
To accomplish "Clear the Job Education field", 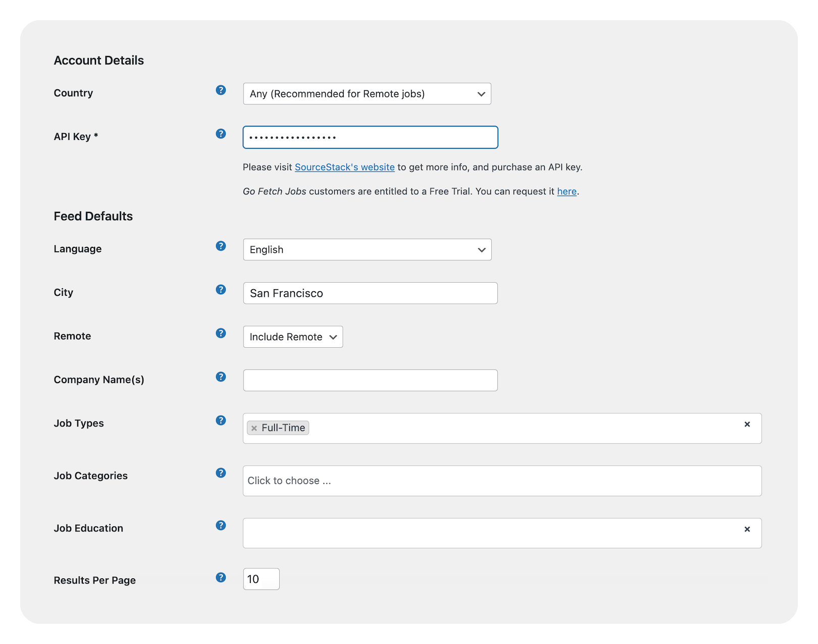I will tap(747, 529).
